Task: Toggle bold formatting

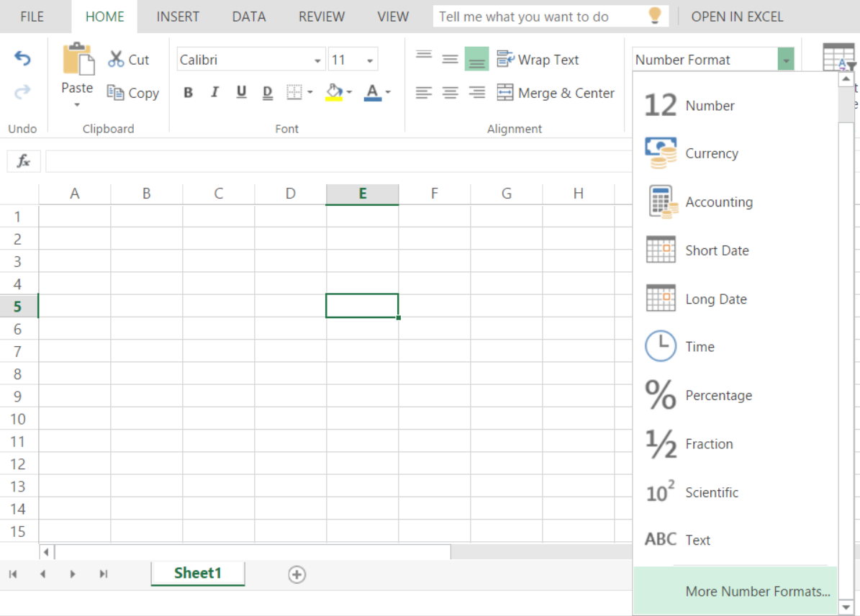Action: click(x=188, y=93)
